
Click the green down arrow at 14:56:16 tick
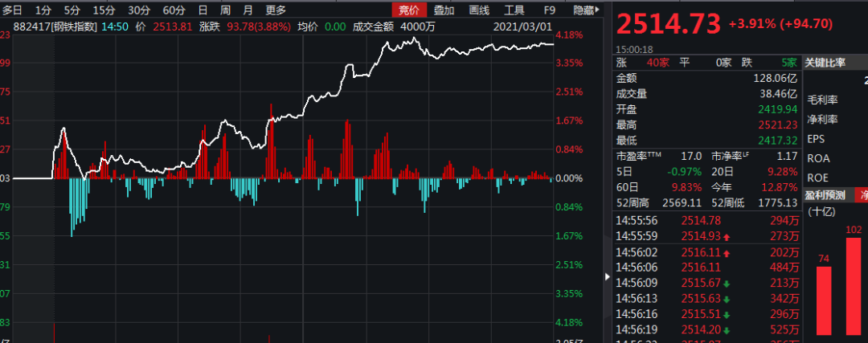[x=727, y=314]
